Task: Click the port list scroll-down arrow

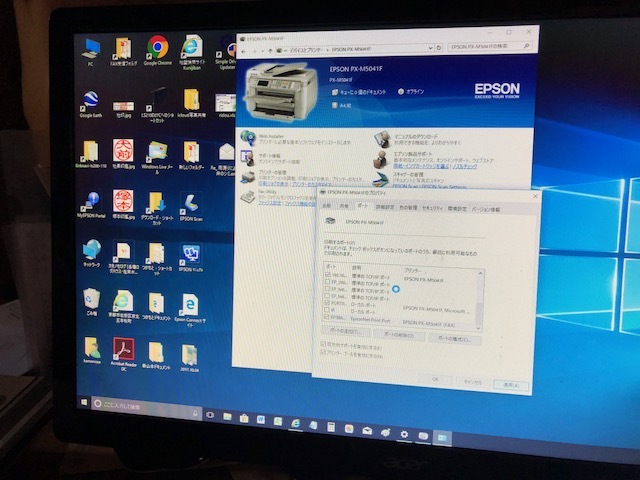Action: pyautogui.click(x=479, y=328)
